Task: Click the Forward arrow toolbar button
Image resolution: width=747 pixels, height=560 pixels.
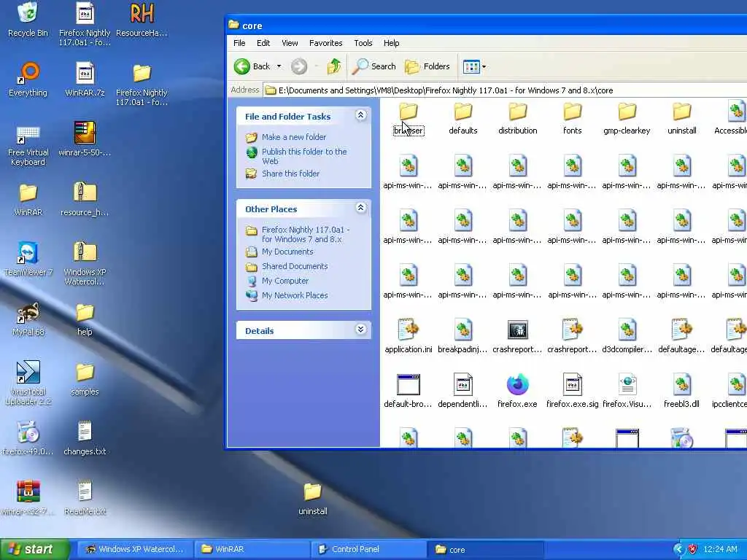Action: pyautogui.click(x=299, y=66)
